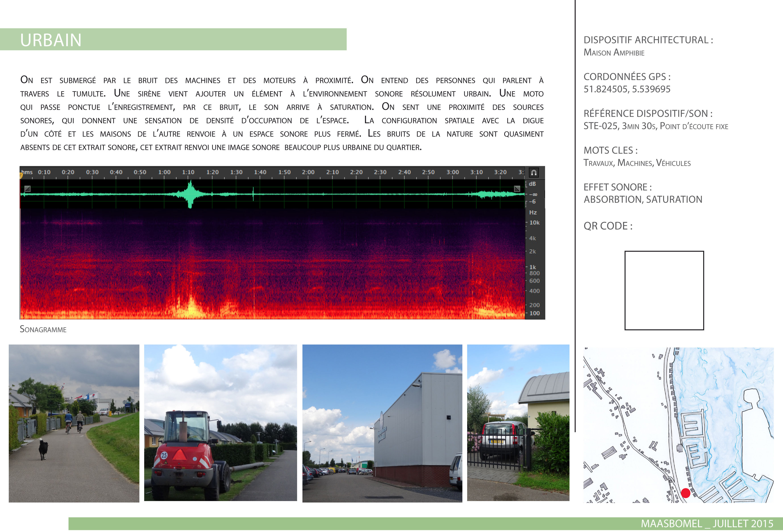Click the loud waveform peak near 1:10
The height and width of the screenshot is (532, 783).
190,194
